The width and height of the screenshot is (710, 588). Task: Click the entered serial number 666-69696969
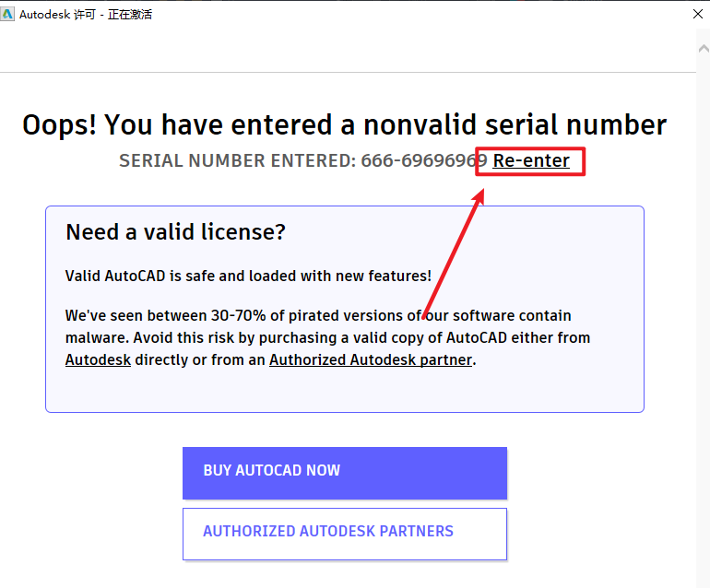pyautogui.click(x=423, y=161)
